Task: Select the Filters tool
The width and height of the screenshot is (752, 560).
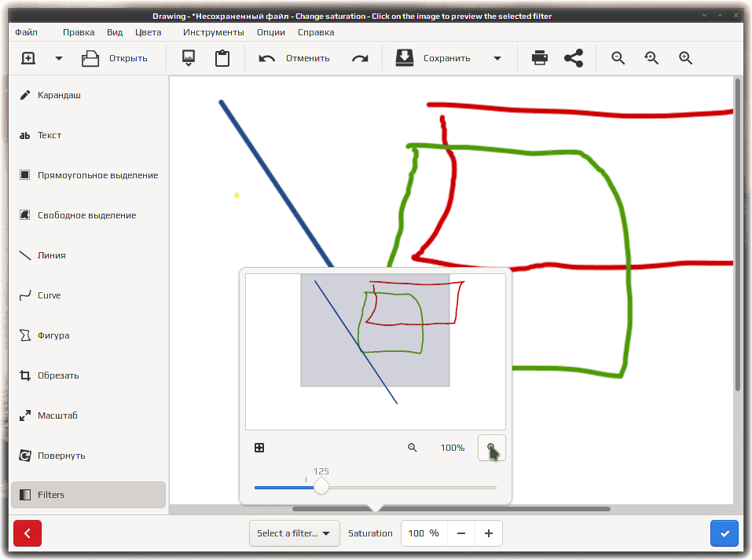Action: coord(88,495)
